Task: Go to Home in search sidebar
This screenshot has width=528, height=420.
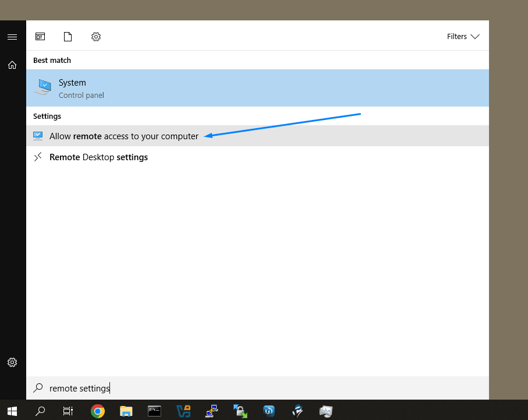Action: point(12,65)
